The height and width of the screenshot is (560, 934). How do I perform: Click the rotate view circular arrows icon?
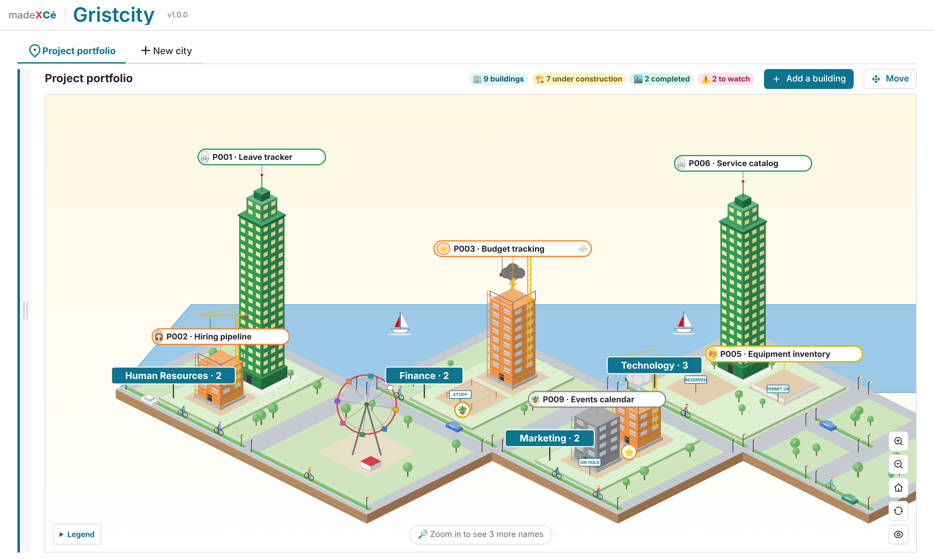(x=898, y=511)
